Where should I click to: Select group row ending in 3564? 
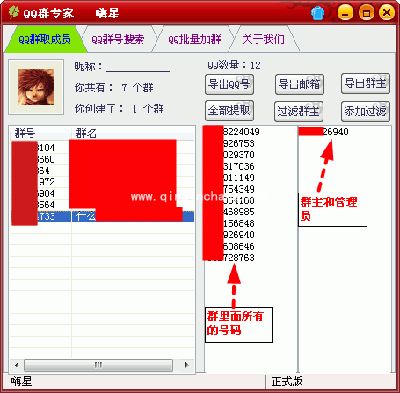pos(102,205)
